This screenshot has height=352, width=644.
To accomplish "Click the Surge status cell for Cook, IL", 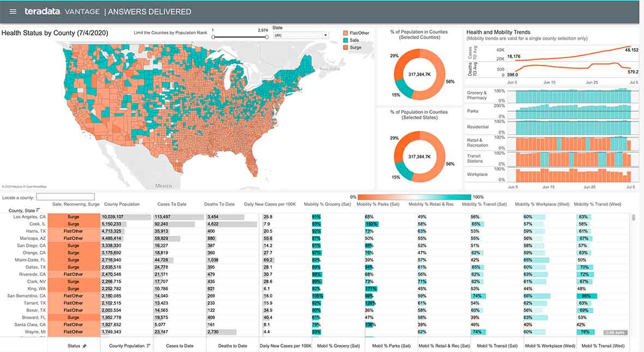I will pyautogui.click(x=73, y=224).
